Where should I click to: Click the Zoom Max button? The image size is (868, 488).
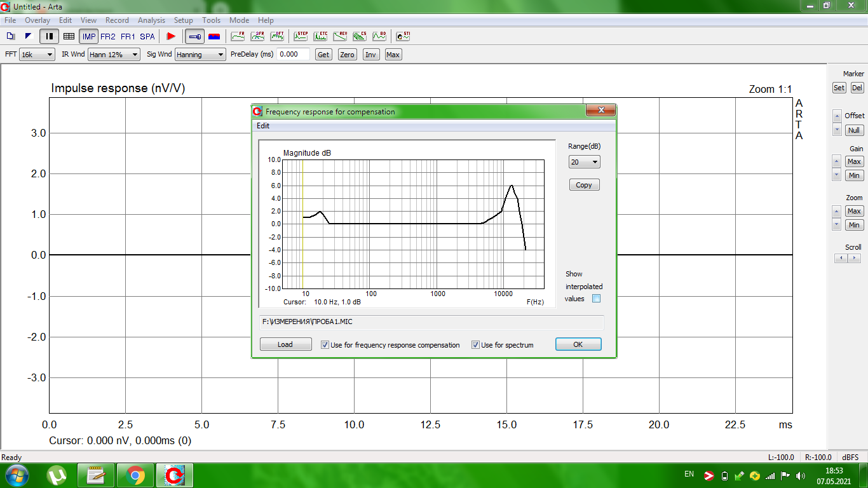(854, 211)
